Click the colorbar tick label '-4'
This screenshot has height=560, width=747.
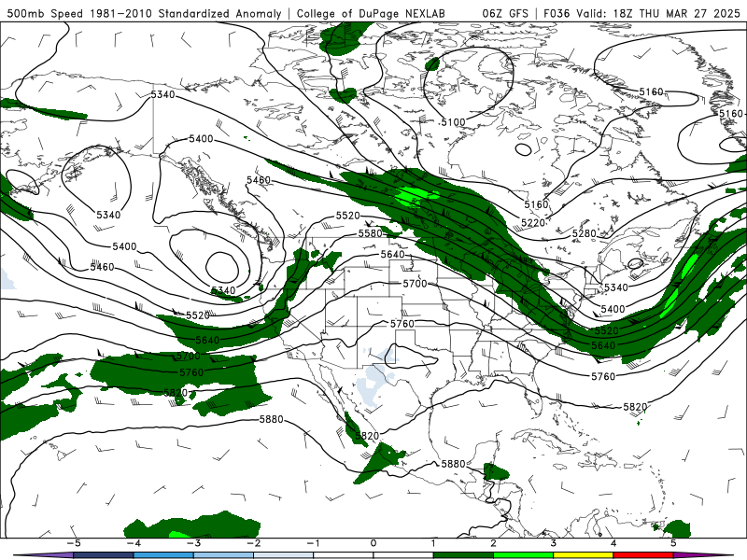tap(133, 543)
